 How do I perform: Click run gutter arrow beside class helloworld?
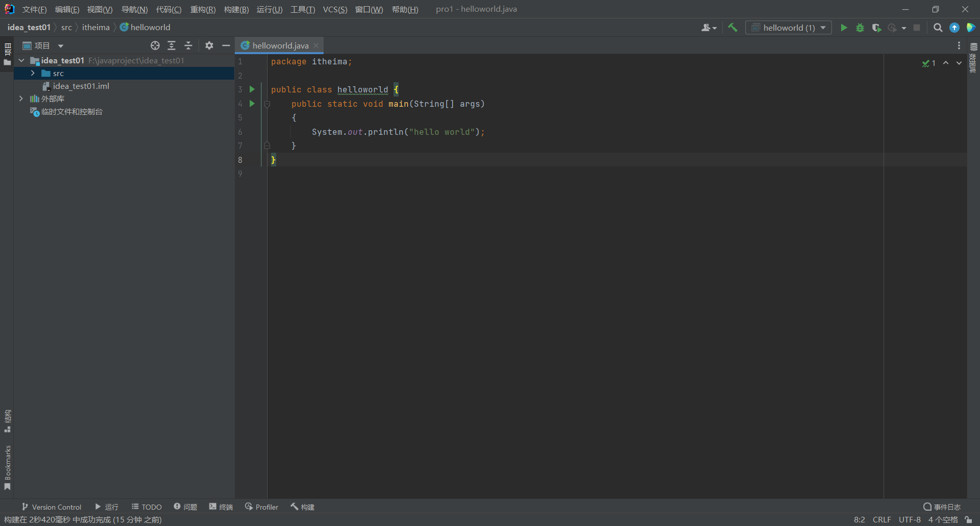tap(252, 89)
